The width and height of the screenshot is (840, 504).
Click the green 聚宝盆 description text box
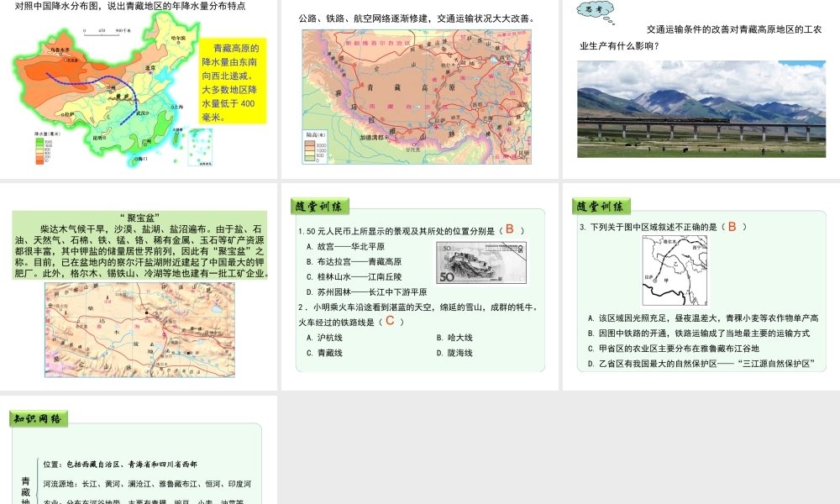[x=139, y=250]
